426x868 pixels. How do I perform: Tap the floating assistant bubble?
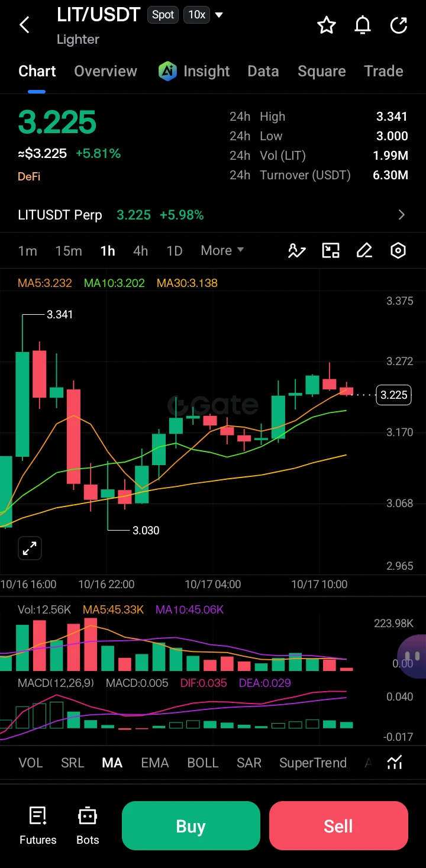412,656
